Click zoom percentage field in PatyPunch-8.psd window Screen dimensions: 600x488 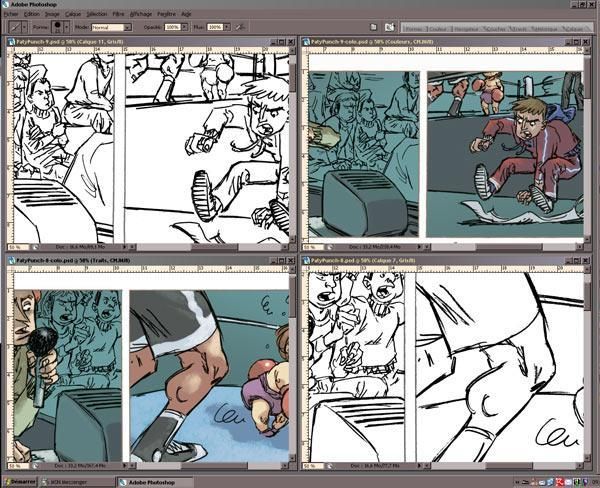(313, 466)
